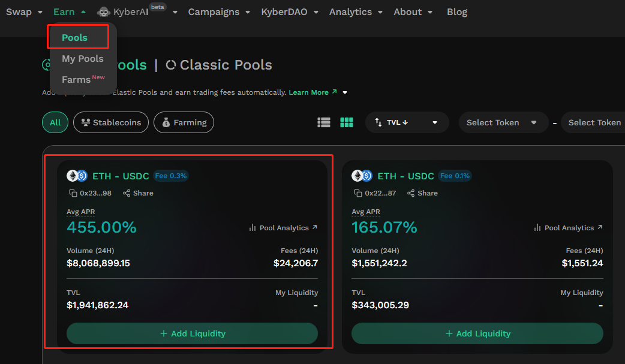Filter pools by Farming
The height and width of the screenshot is (364, 625).
(x=184, y=122)
